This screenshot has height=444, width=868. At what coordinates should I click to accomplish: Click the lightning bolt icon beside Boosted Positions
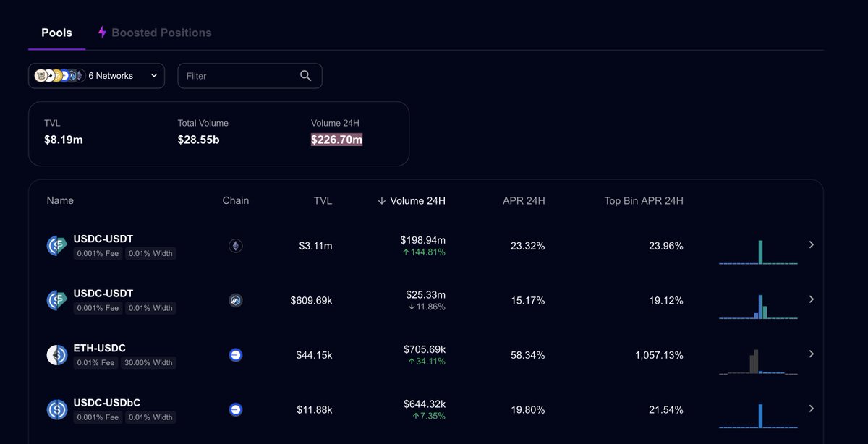tap(102, 33)
